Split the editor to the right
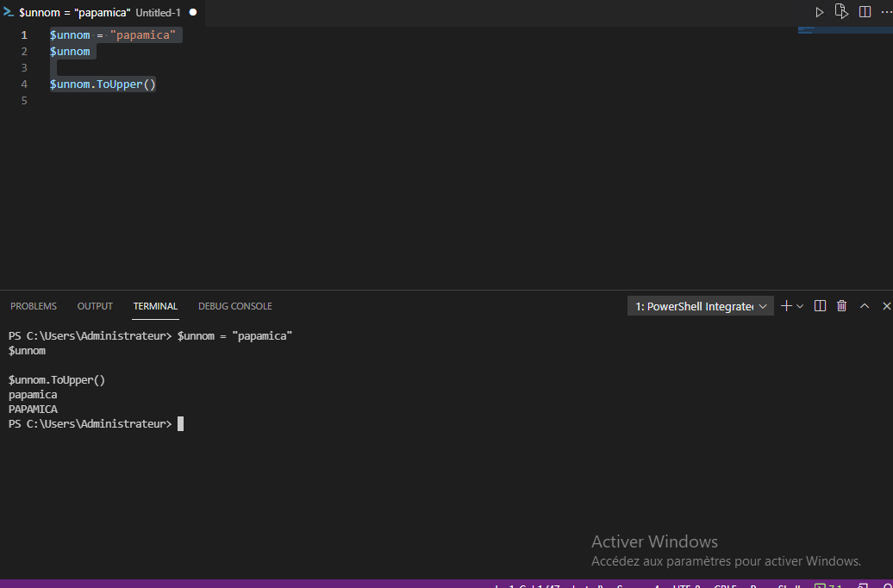This screenshot has height=588, width=893. pos(863,11)
